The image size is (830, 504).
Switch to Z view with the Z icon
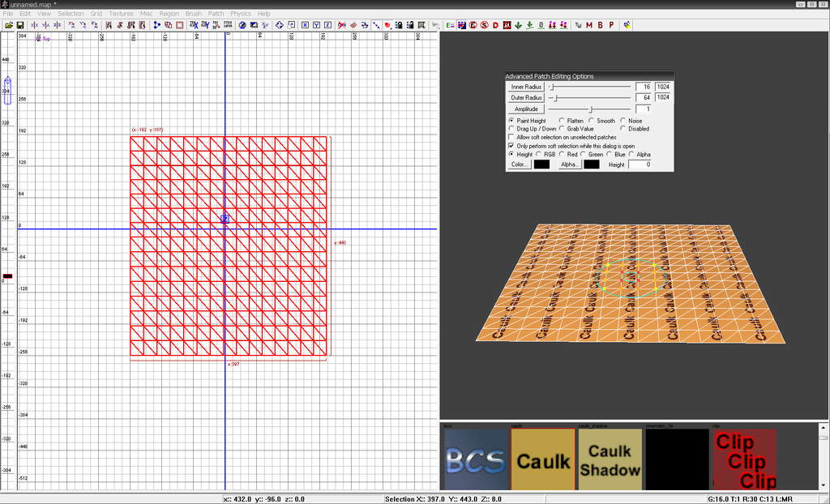point(327,25)
